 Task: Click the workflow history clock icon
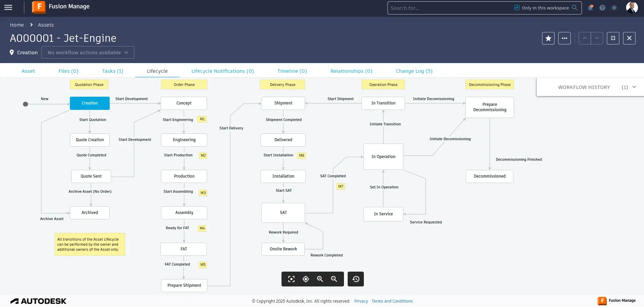(x=355, y=279)
